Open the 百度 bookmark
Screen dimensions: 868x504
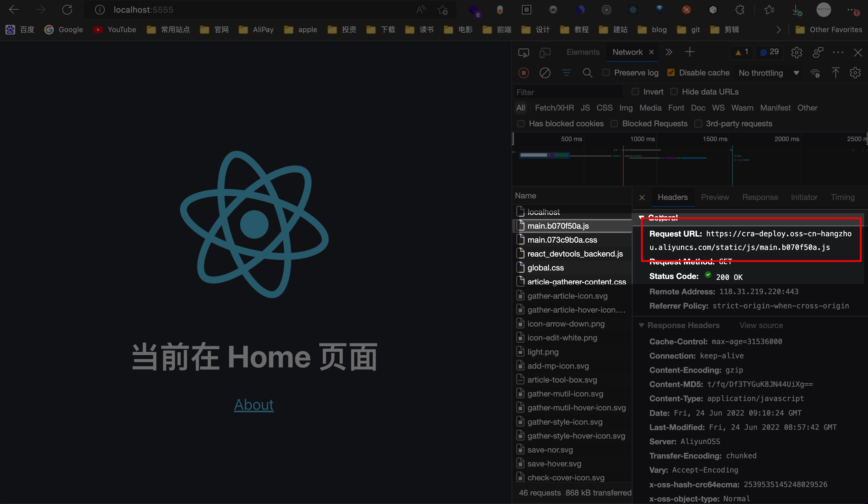pyautogui.click(x=20, y=30)
